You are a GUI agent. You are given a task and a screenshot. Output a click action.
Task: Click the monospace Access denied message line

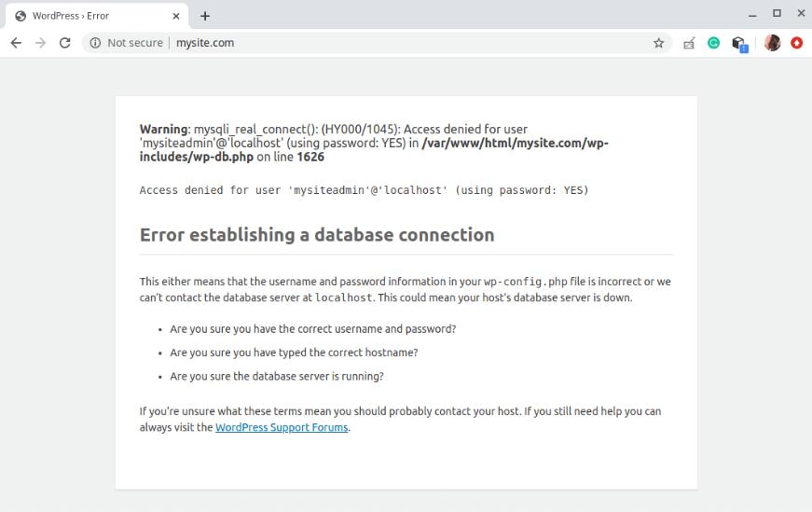click(x=364, y=190)
